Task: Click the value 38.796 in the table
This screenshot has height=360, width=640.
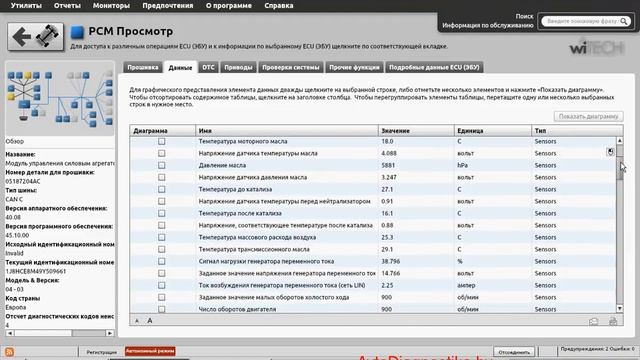Action: pos(391,261)
